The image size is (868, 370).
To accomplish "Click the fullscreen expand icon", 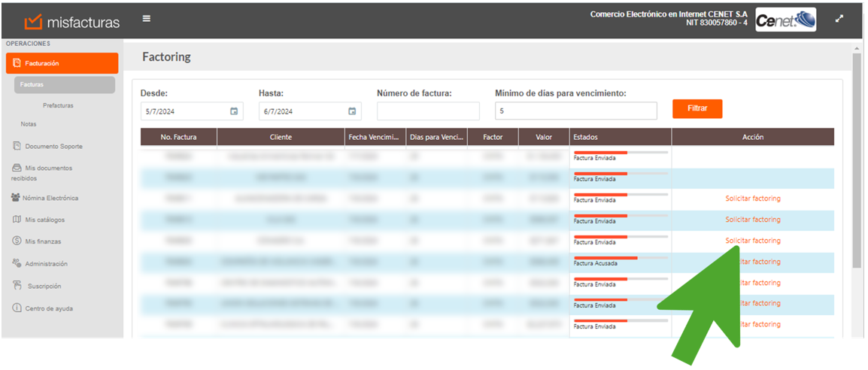I will (x=839, y=19).
